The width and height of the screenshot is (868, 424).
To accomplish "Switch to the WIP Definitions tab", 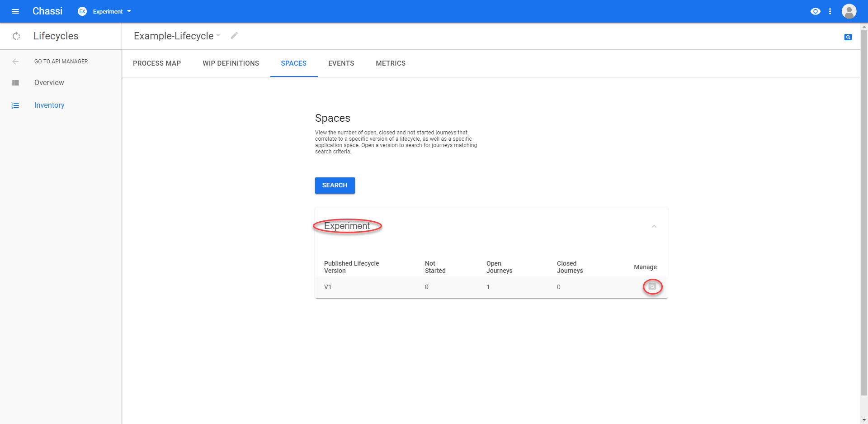I will (231, 63).
